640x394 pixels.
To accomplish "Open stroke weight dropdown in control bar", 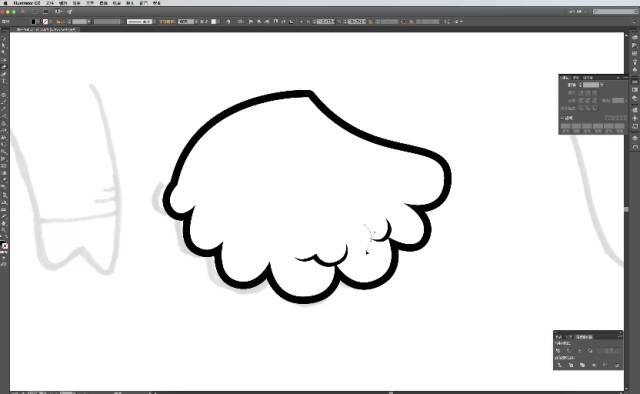I will click(x=89, y=21).
